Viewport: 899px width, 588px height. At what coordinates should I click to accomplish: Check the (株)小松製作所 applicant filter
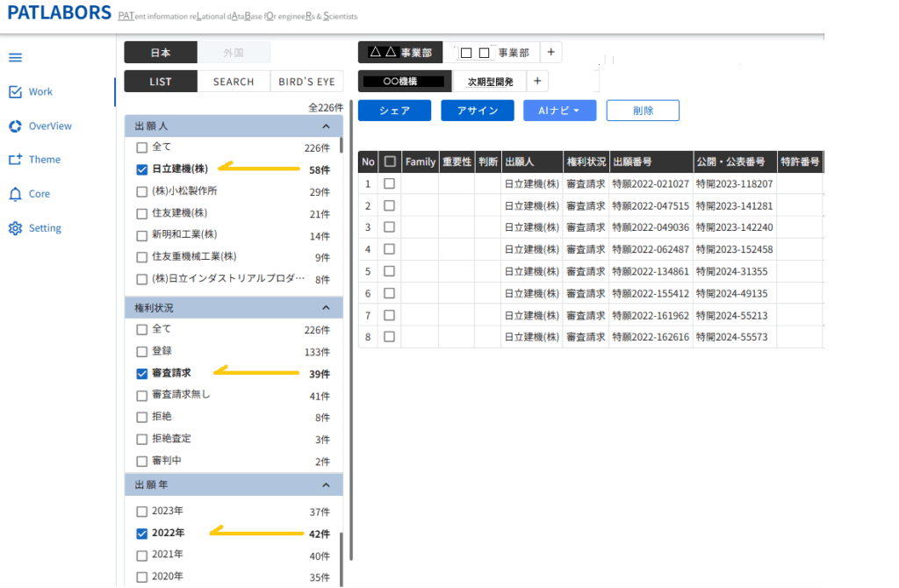click(142, 191)
